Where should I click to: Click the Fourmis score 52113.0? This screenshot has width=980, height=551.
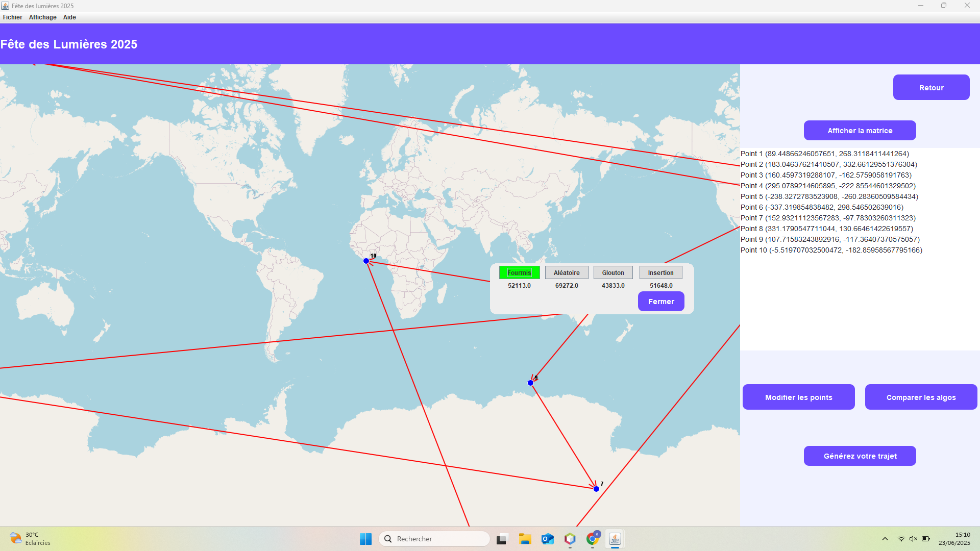tap(519, 286)
